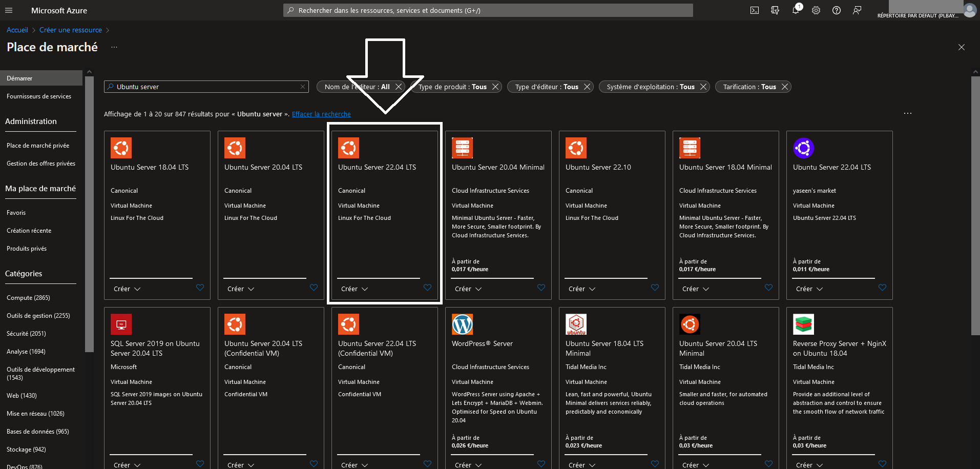This screenshot has width=980, height=469.
Task: Clear the Ubuntu server search text
Action: pyautogui.click(x=303, y=87)
